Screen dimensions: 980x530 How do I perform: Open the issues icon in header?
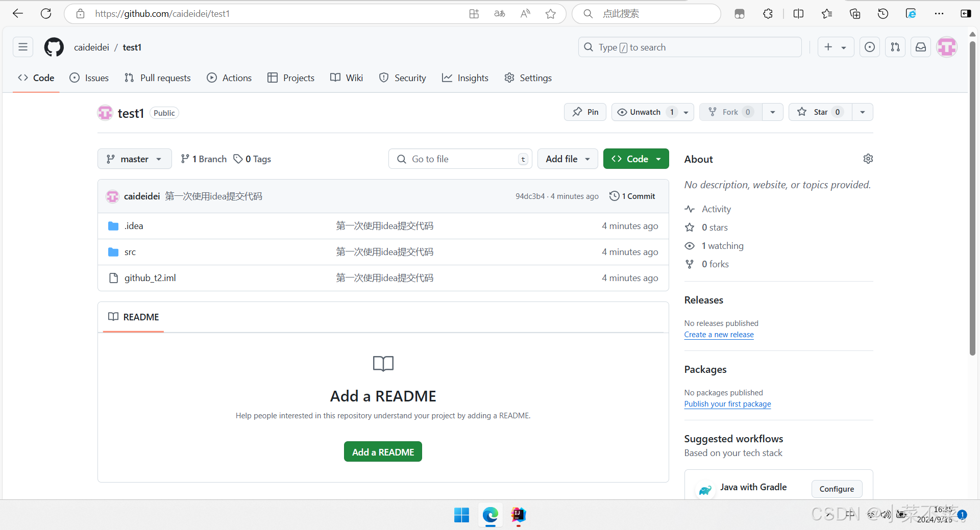pos(869,47)
